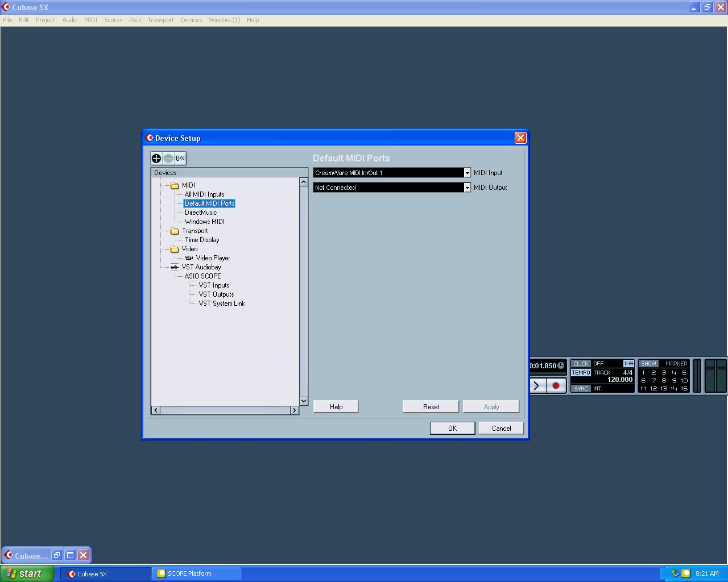Maximize the minimized Cubase project window
728x582 pixels.
[x=71, y=555]
